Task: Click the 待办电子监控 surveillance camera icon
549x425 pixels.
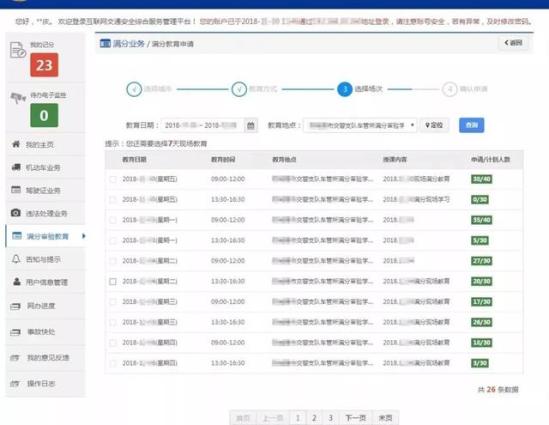Action: pos(18,98)
